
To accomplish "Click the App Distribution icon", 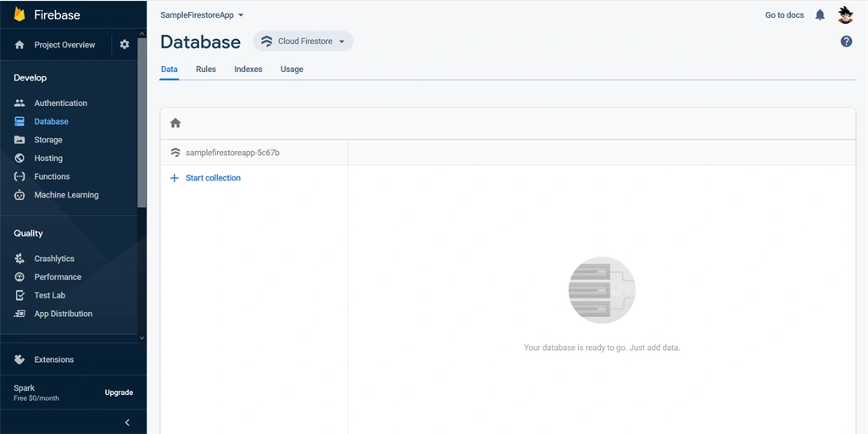I will coord(19,314).
